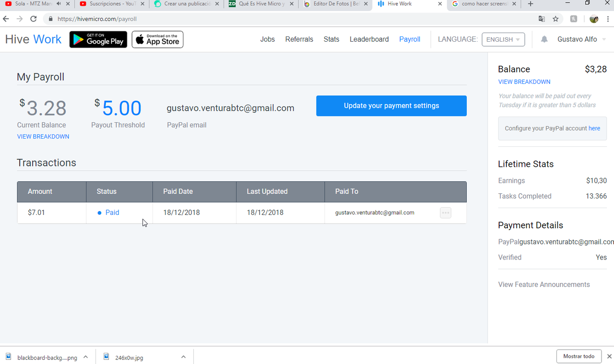Click the Earnings $10,30 value
The width and height of the screenshot is (614, 364).
pos(596,181)
